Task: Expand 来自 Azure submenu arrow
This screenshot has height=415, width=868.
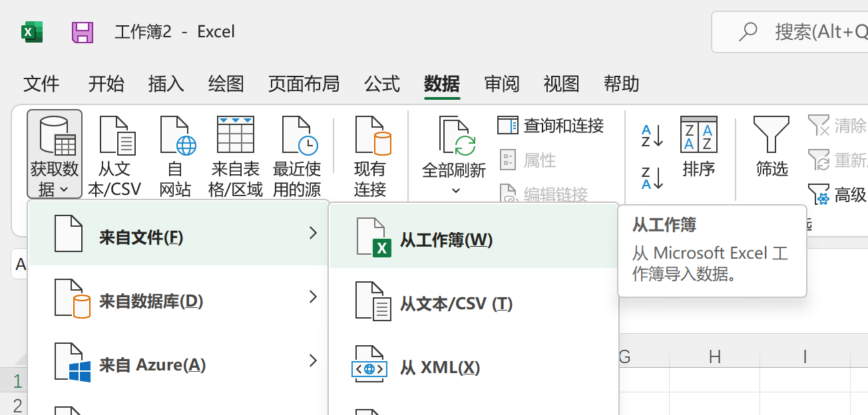Action: (313, 361)
